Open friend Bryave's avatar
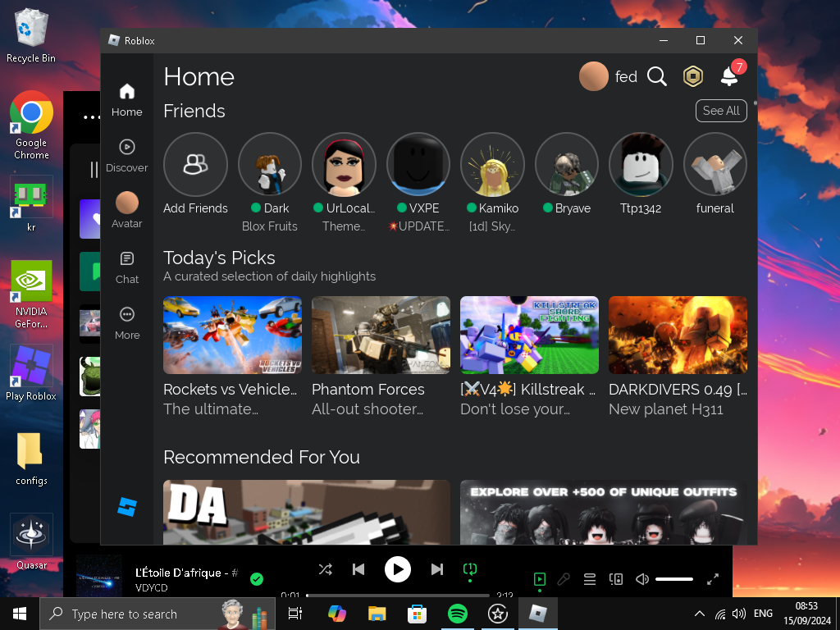The image size is (840, 630). pos(567,164)
